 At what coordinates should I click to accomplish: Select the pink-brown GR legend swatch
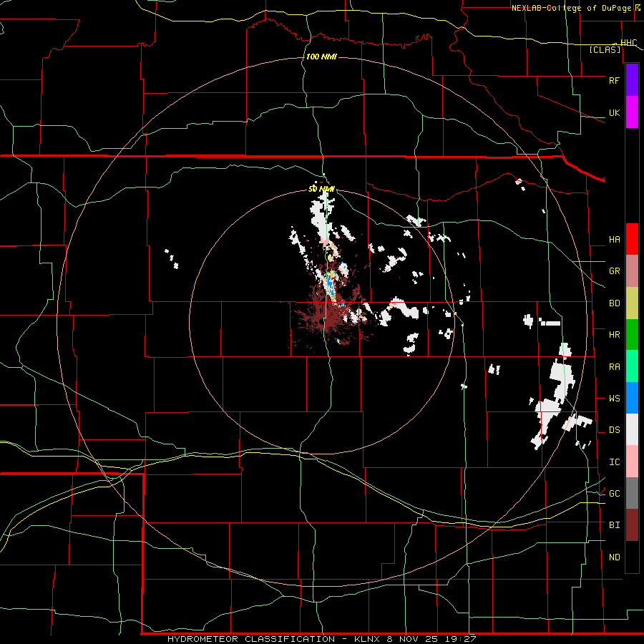[632, 271]
